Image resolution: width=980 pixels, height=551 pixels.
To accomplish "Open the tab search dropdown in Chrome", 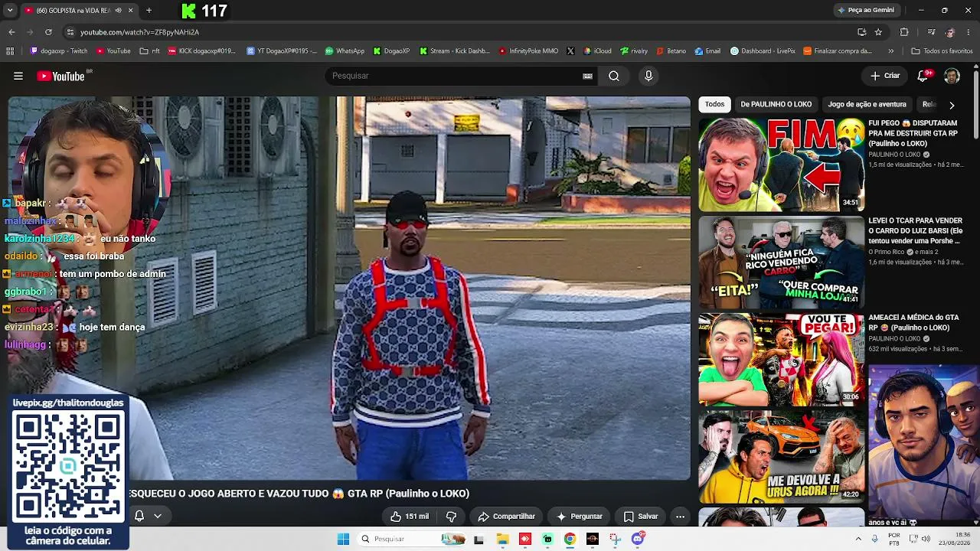I will click(10, 11).
